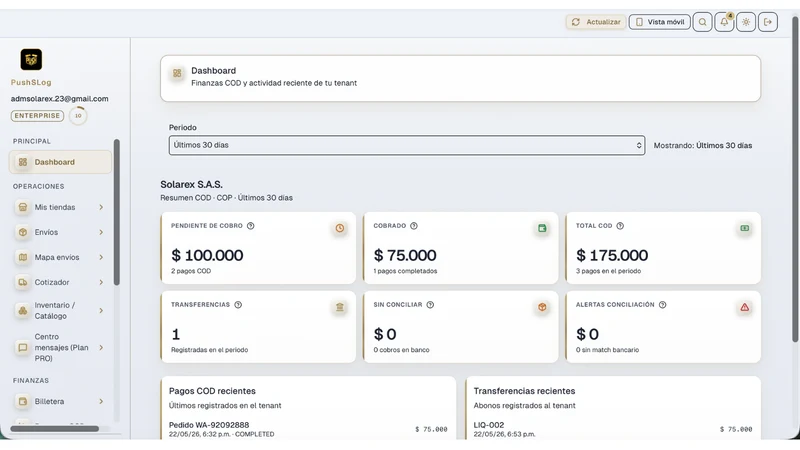Click the wallet icon on Cobrado card
Image resolution: width=800 pixels, height=450 pixels.
pos(542,228)
